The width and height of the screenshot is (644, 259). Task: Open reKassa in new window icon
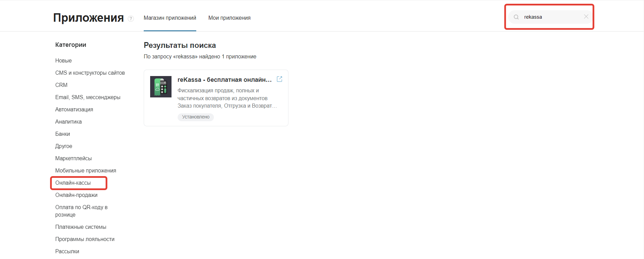click(280, 79)
